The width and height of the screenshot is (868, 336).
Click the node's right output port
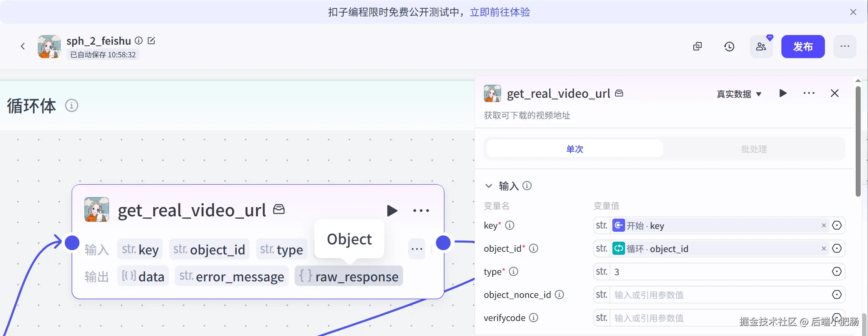pyautogui.click(x=443, y=243)
